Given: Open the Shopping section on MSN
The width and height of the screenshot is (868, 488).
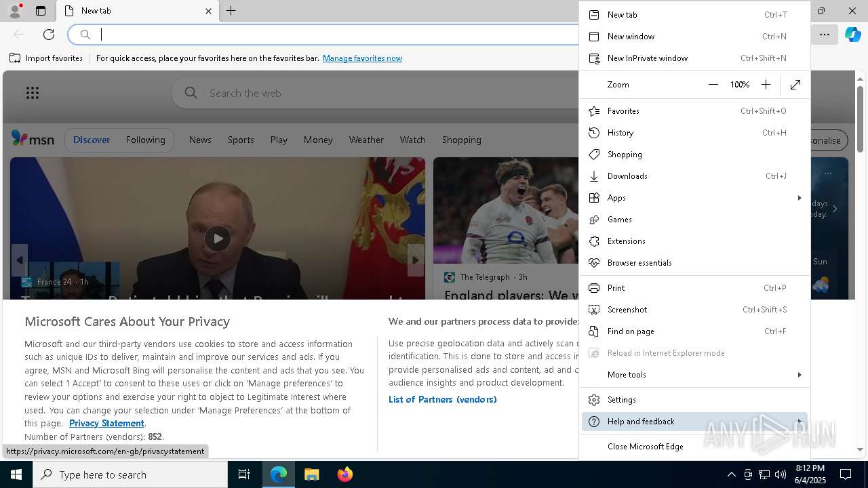Looking at the screenshot, I should (461, 140).
